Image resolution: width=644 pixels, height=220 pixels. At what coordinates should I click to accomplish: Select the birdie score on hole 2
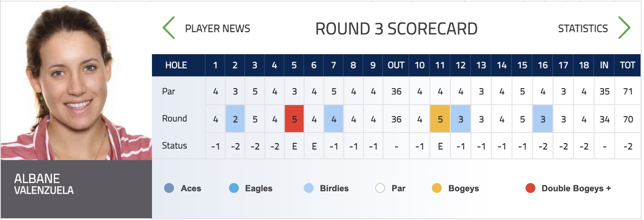click(235, 119)
